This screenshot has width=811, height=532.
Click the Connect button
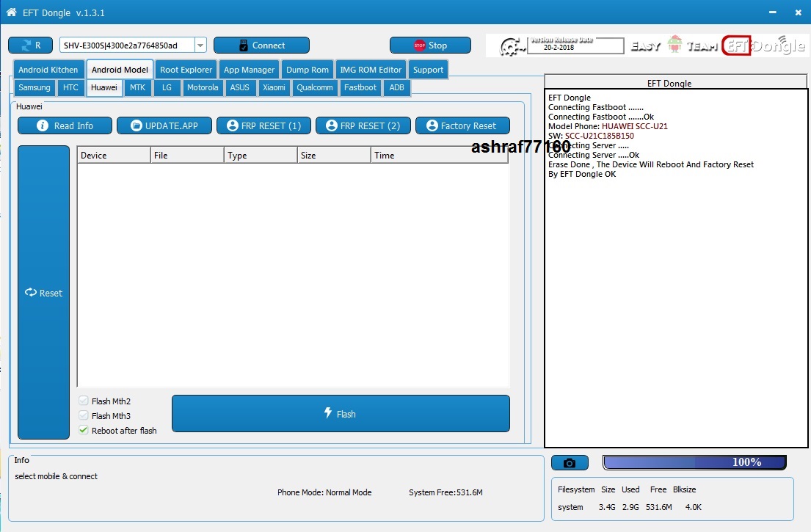(x=262, y=45)
